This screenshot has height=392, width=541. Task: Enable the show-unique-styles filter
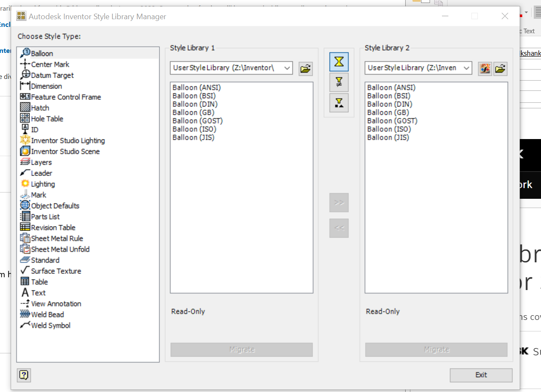coord(339,103)
